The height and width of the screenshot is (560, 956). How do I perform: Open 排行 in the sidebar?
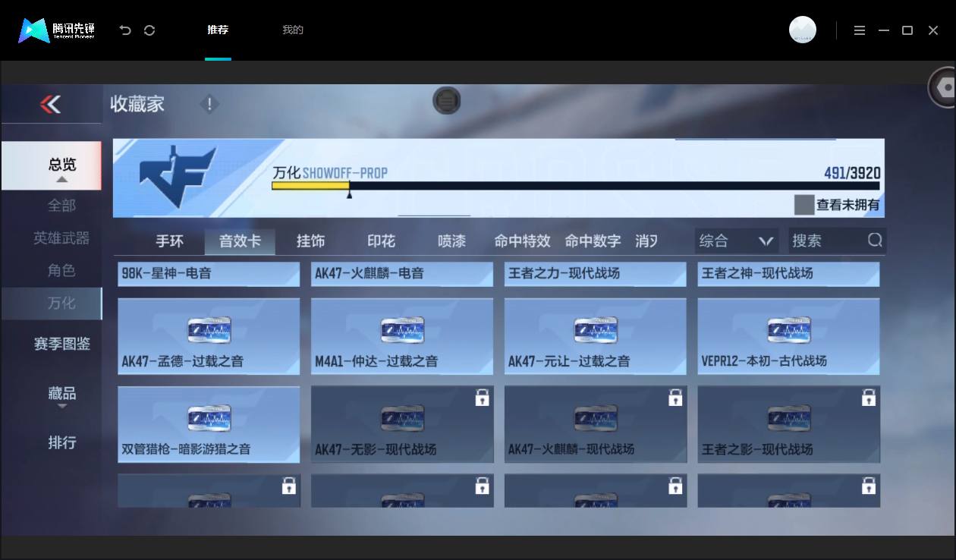62,442
